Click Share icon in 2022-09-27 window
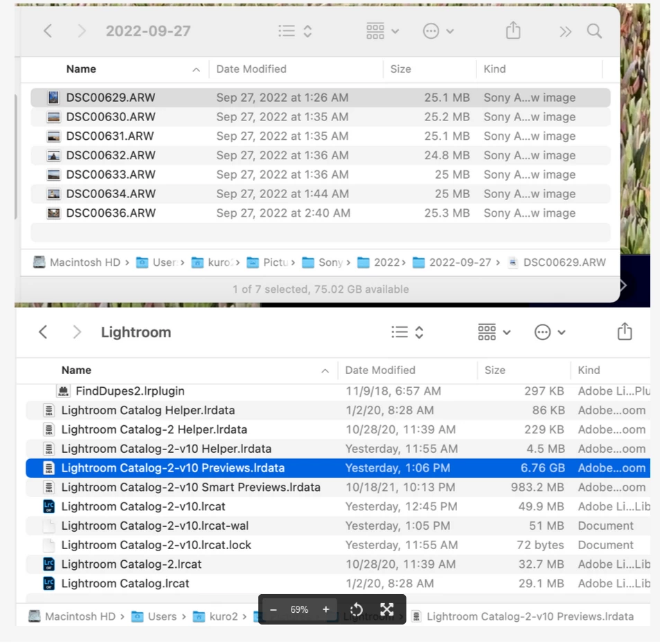Screen dimensions: 660x644 click(512, 30)
